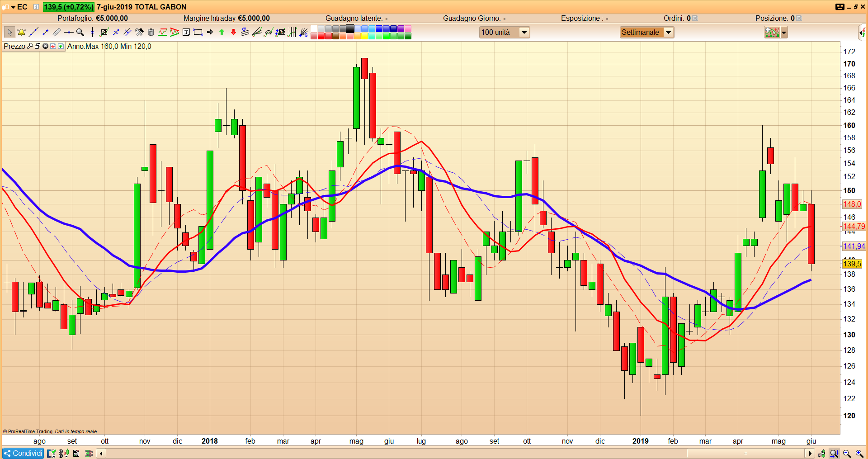
Task: Click the 141,94 blue average label
Action: tap(854, 246)
